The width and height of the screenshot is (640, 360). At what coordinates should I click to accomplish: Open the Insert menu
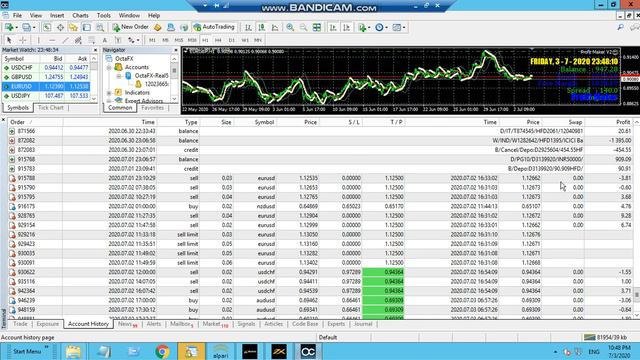(57, 16)
